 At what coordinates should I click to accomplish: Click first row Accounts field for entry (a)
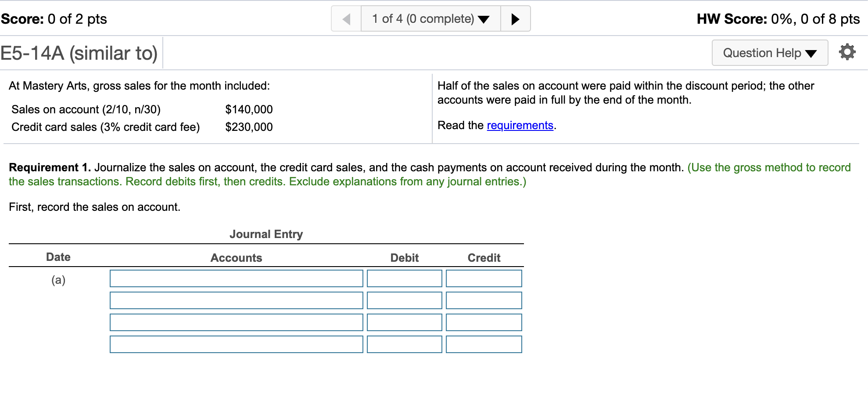click(237, 278)
